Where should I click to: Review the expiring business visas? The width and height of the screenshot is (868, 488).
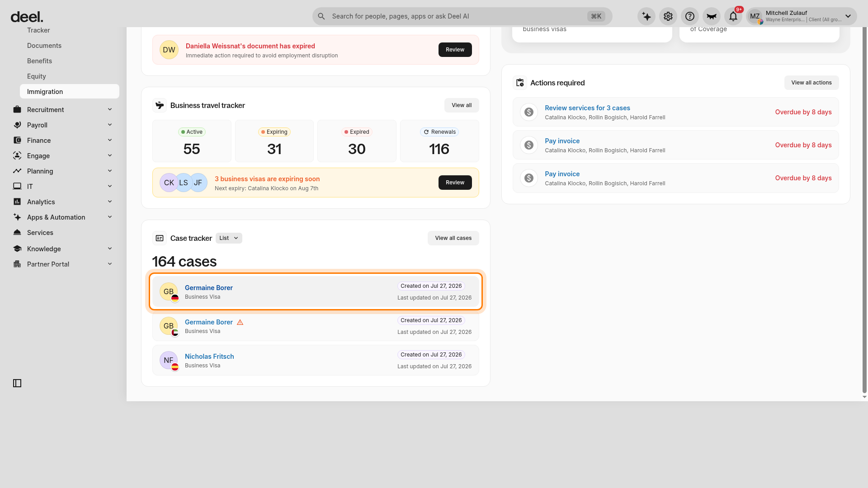[455, 183]
